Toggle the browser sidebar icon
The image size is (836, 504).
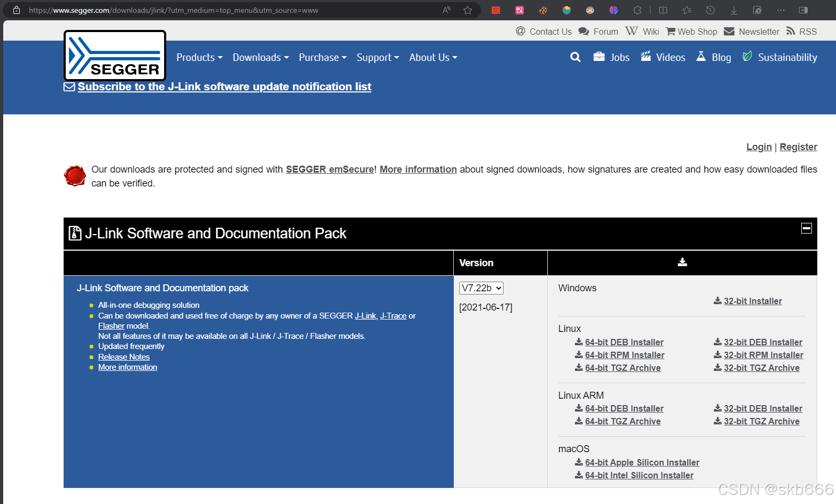[x=803, y=10]
